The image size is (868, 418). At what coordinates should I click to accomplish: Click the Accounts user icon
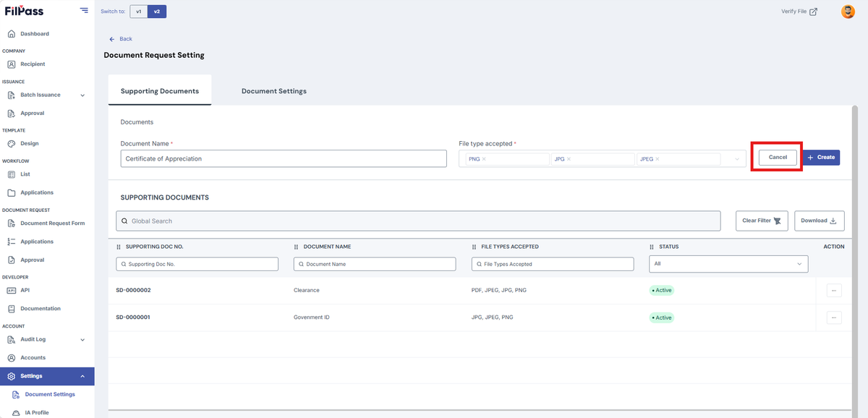12,358
